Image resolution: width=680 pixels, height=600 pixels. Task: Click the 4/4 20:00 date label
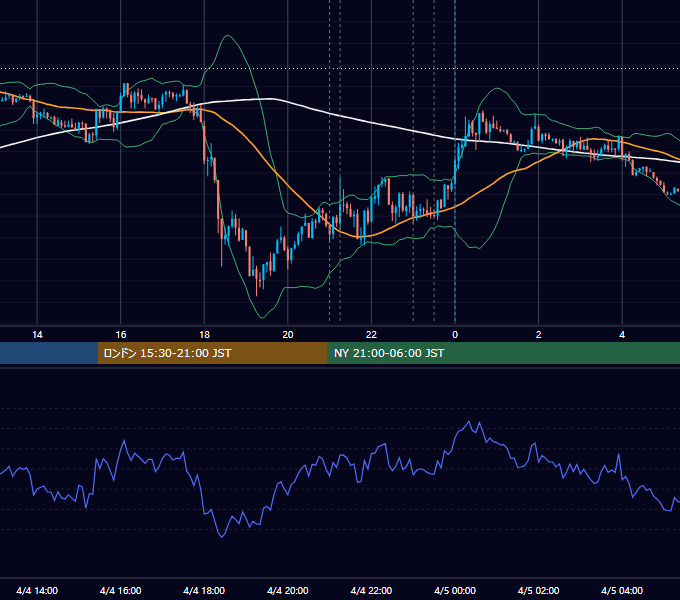click(x=288, y=591)
